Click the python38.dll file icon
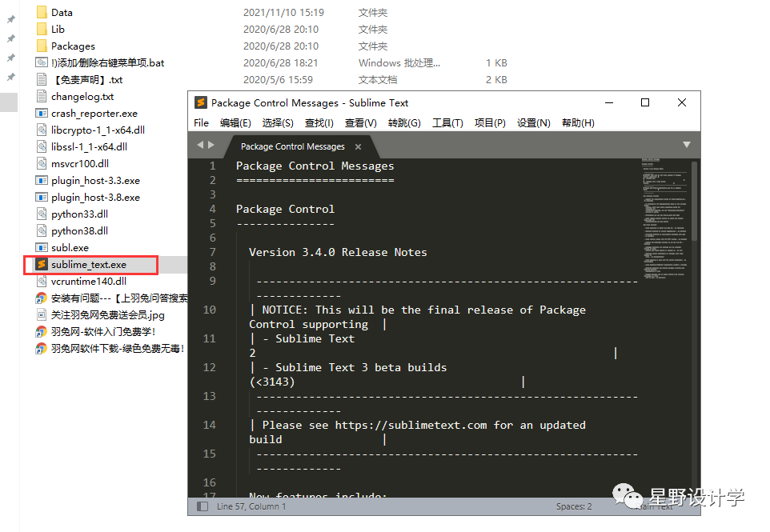 (x=42, y=230)
